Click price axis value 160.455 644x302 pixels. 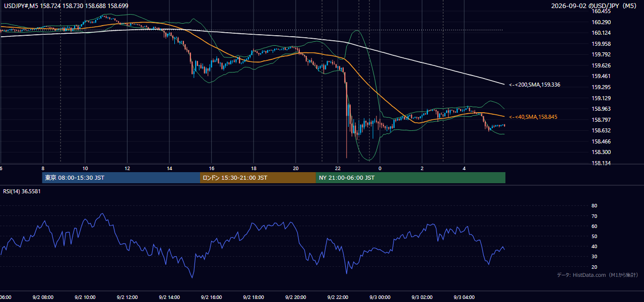601,11
